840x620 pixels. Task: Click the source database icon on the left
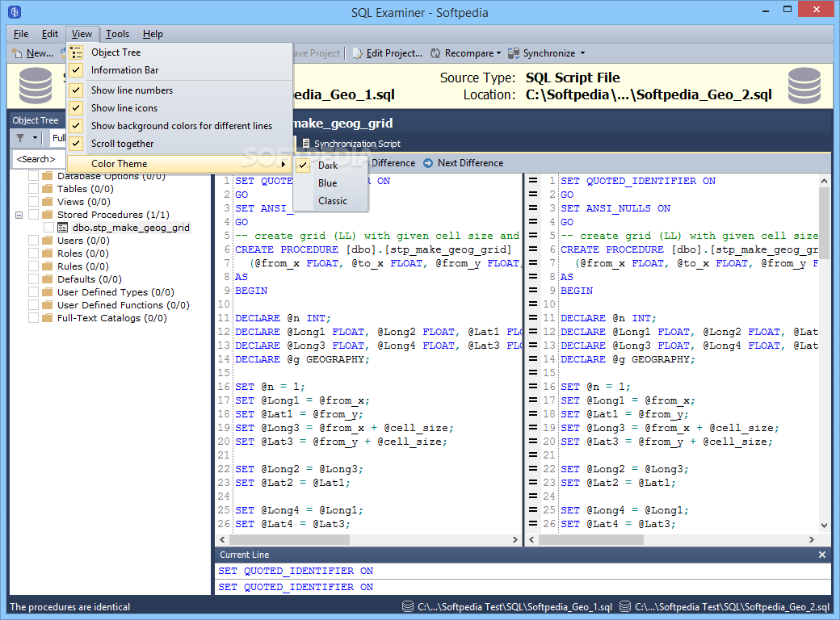(36, 85)
